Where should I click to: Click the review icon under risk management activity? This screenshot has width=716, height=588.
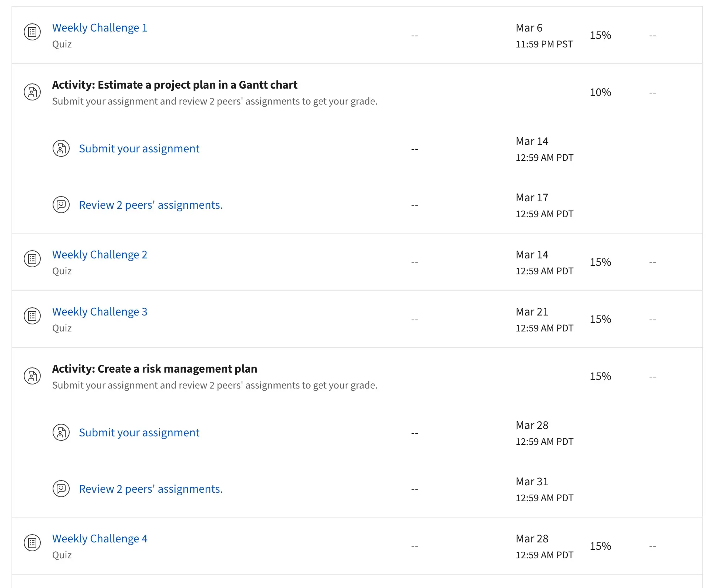pos(61,489)
